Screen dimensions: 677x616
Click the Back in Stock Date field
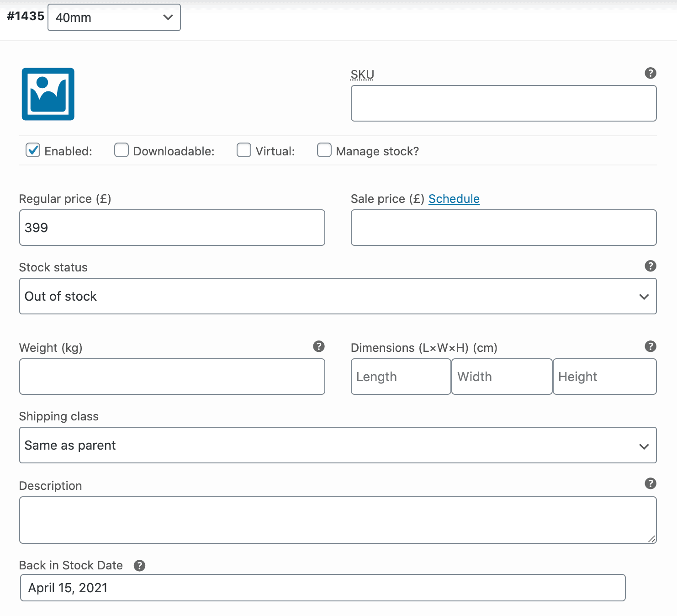pos(323,588)
